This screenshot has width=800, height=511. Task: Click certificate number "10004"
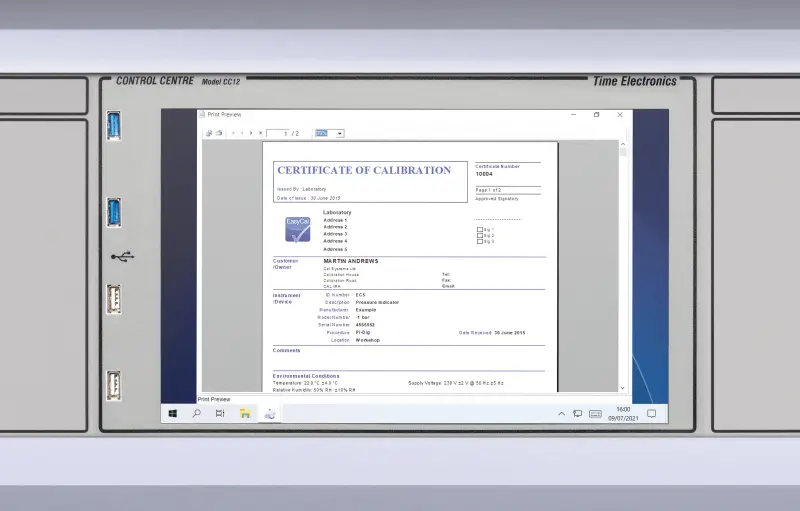tap(484, 174)
